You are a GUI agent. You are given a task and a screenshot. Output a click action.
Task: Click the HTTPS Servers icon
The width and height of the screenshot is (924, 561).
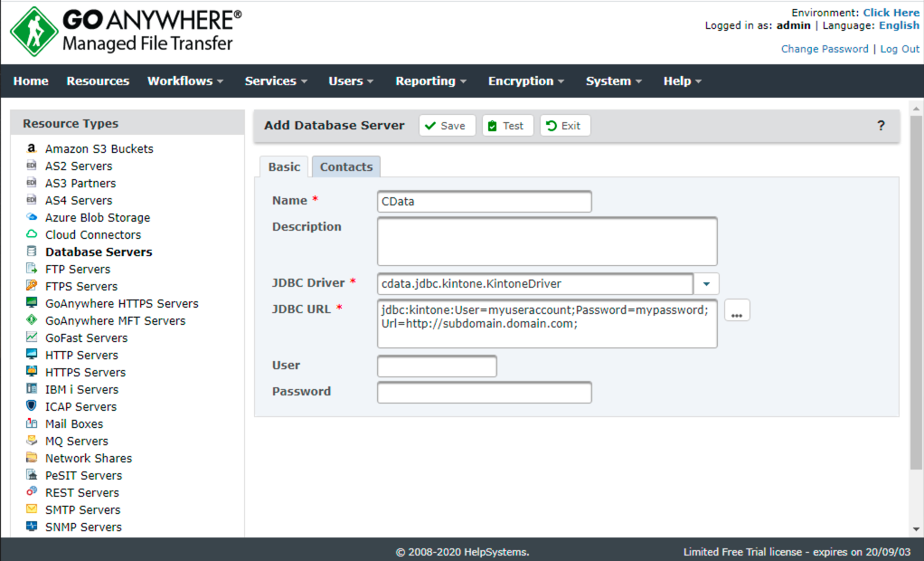click(x=32, y=371)
